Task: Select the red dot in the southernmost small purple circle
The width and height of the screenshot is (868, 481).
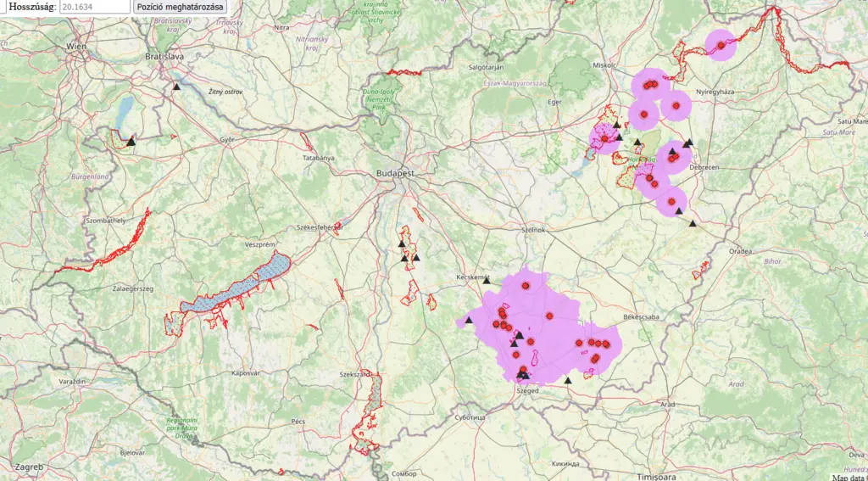Action: [x=671, y=202]
